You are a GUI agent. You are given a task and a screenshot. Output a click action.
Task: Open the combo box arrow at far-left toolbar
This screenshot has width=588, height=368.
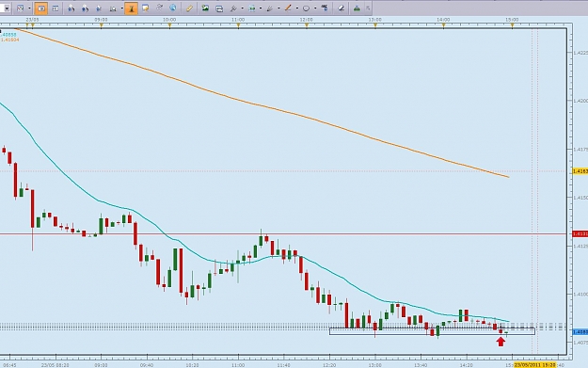(x=7, y=8)
